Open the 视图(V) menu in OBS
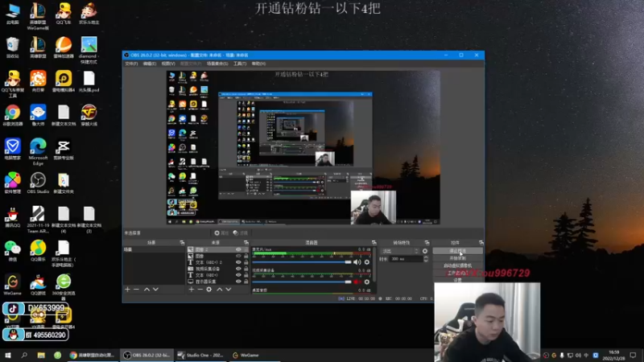Image resolution: width=644 pixels, height=362 pixels. pyautogui.click(x=168, y=64)
